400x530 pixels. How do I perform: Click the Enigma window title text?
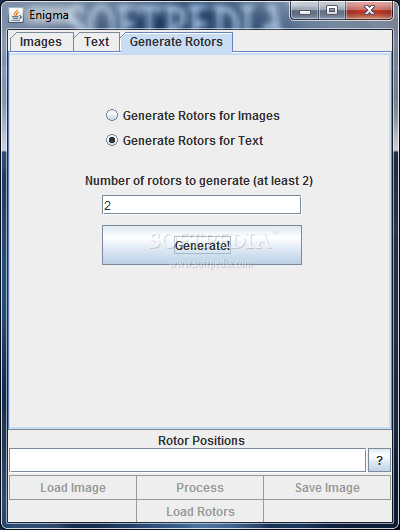(49, 15)
